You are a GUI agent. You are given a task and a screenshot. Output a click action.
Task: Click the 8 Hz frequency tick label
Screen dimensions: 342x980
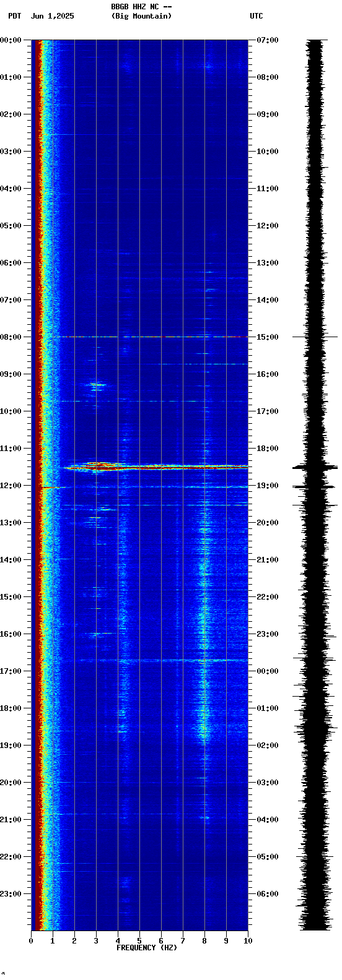point(204,941)
